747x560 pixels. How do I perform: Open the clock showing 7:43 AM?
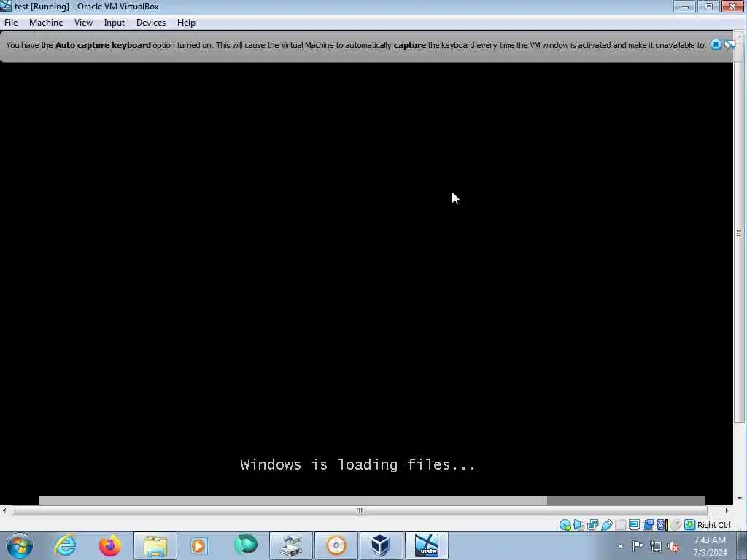pos(710,545)
